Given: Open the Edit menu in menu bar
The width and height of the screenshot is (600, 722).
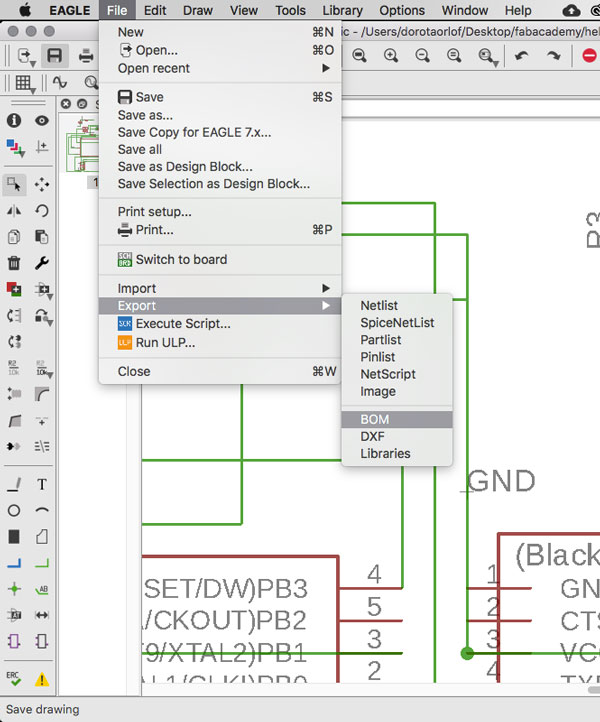Looking at the screenshot, I should click(155, 10).
